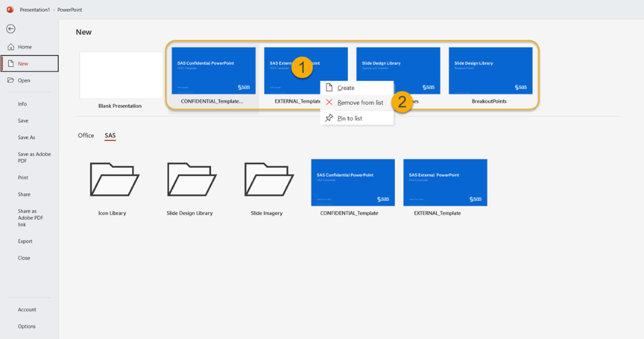The width and height of the screenshot is (644, 339).
Task: Click the BreakoutPoints label
Action: [x=489, y=101]
